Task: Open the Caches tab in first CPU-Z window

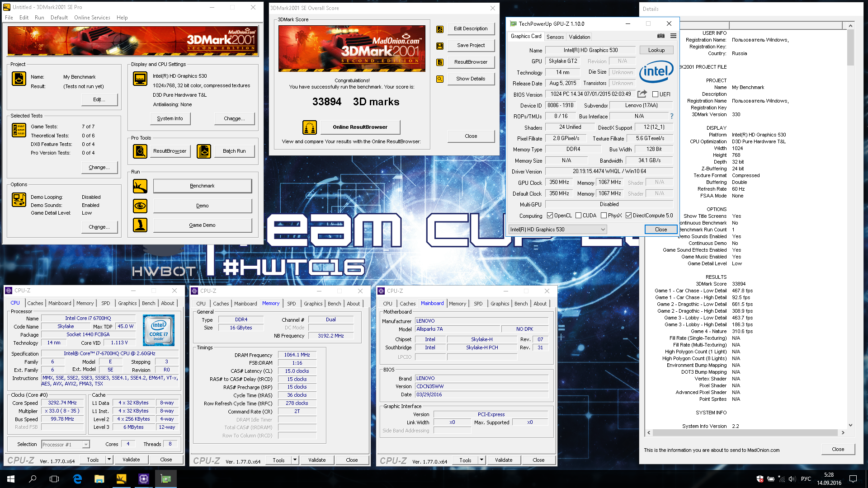Action: [x=35, y=303]
